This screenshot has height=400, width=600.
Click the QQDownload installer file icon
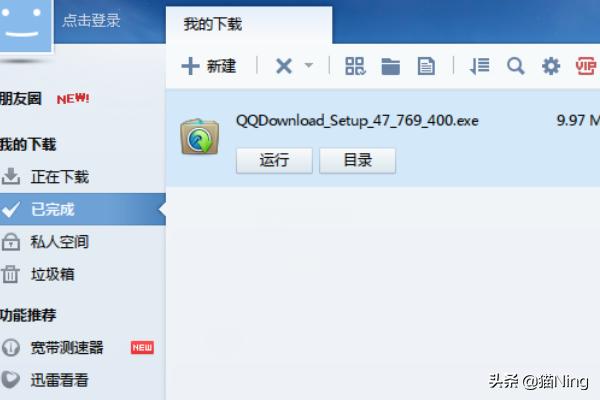(x=200, y=137)
